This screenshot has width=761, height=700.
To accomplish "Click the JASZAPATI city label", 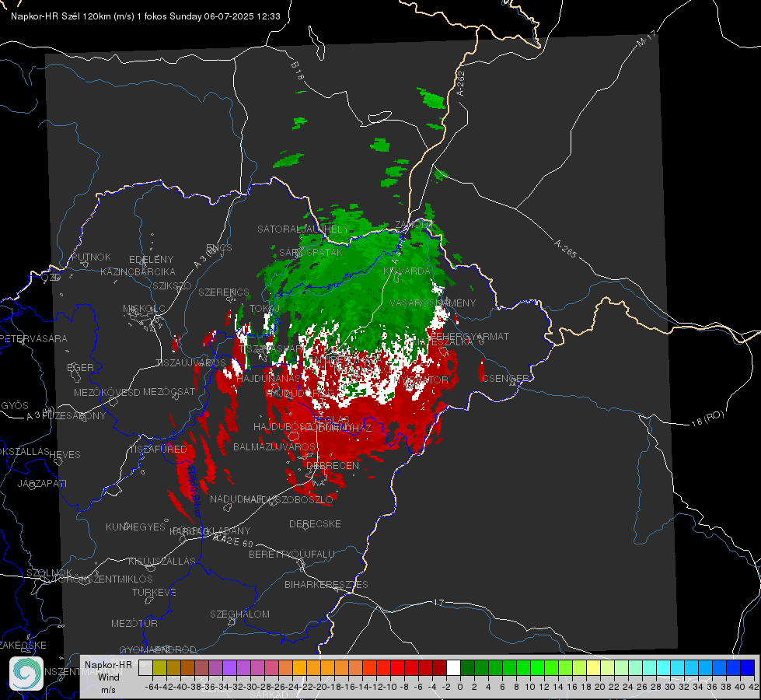I will click(42, 483).
